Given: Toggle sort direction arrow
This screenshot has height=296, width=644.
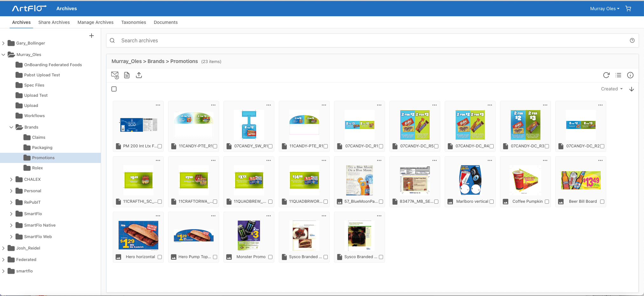Looking at the screenshot, I should [x=632, y=89].
